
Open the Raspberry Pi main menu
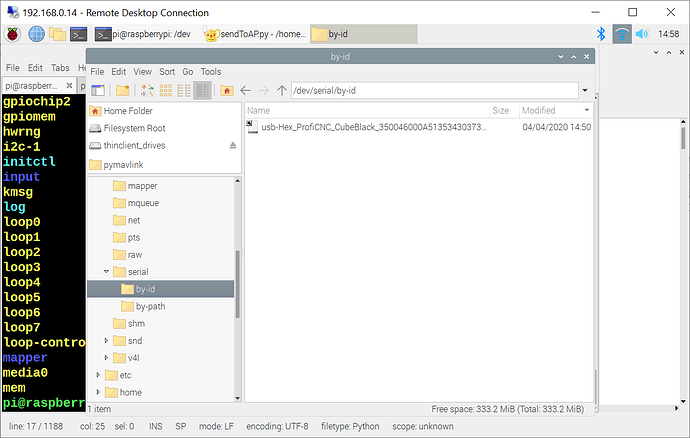click(12, 34)
